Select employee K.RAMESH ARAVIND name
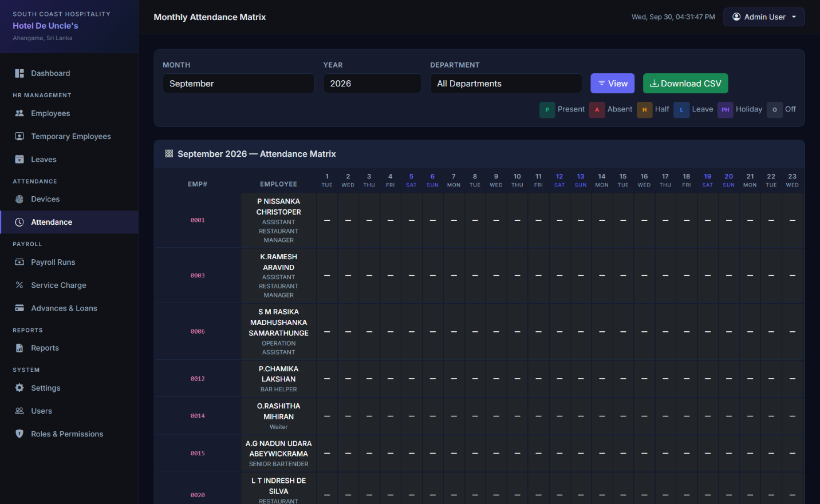 click(279, 262)
